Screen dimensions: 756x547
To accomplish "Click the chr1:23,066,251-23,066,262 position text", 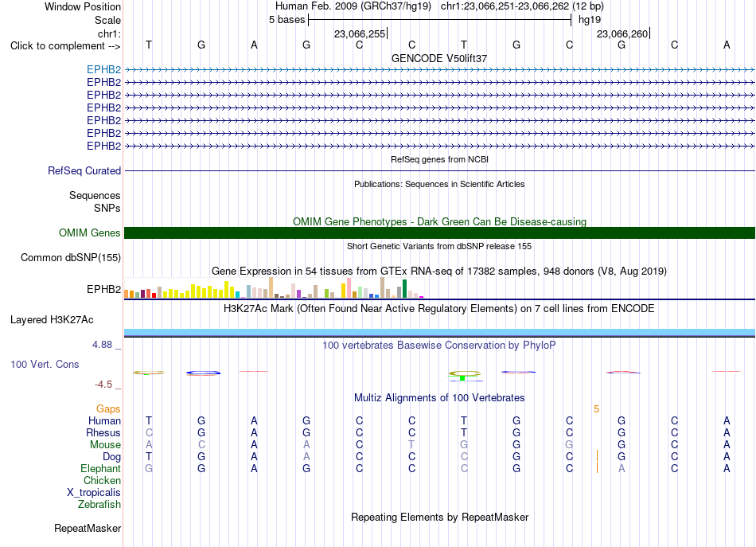I will [522, 6].
